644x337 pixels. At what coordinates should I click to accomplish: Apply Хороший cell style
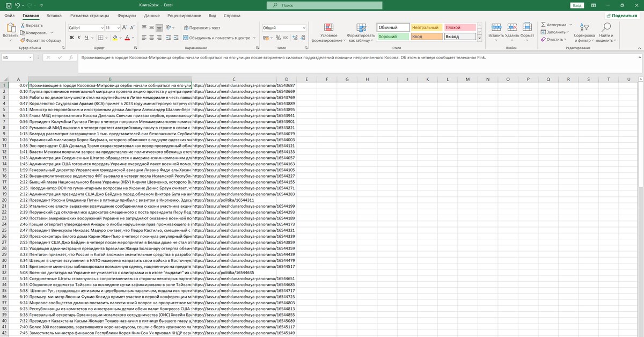coord(393,36)
